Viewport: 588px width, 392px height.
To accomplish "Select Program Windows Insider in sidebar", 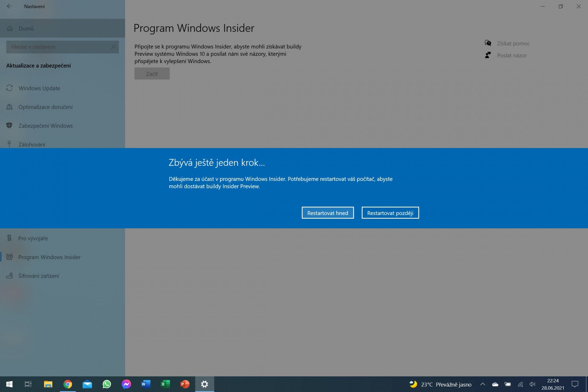I will 62,257.
